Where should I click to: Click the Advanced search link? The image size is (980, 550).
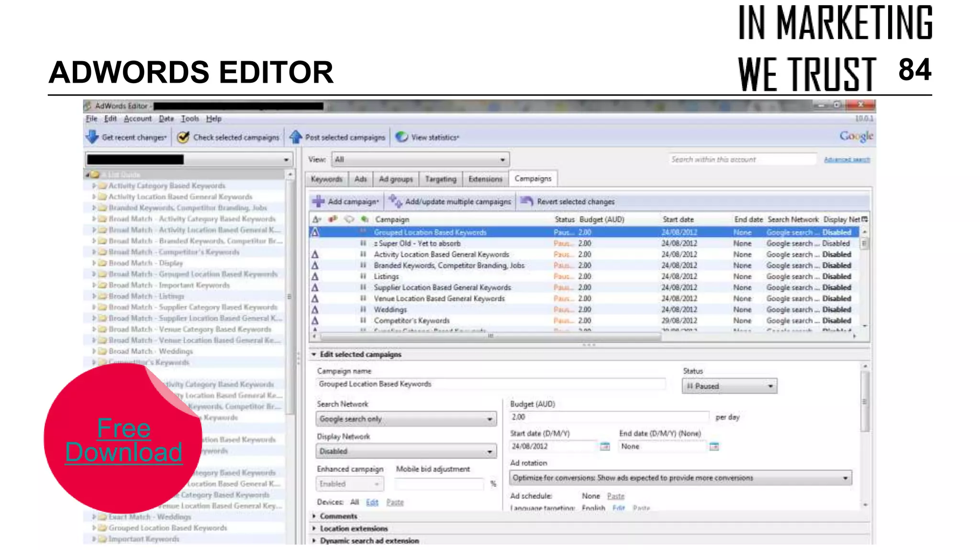(847, 160)
